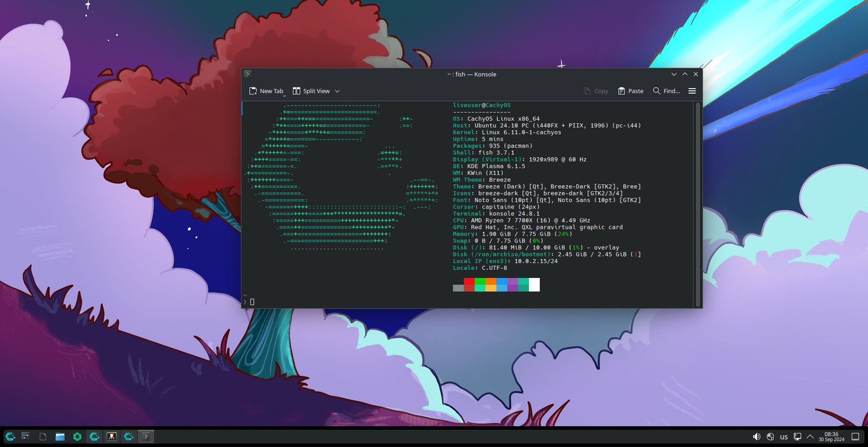The width and height of the screenshot is (868, 447).
Task: Click the 'Terminal: konsole 24.8.1' line
Action: coord(496,214)
